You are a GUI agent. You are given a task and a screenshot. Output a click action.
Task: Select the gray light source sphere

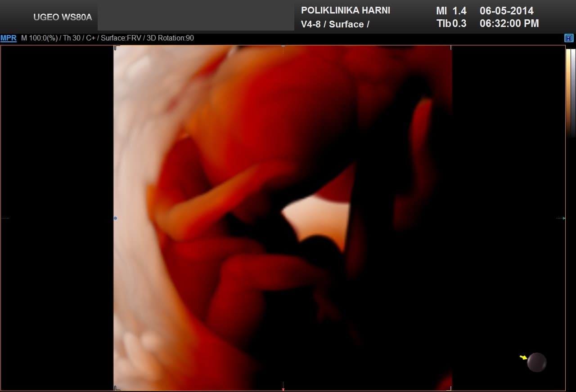click(536, 362)
